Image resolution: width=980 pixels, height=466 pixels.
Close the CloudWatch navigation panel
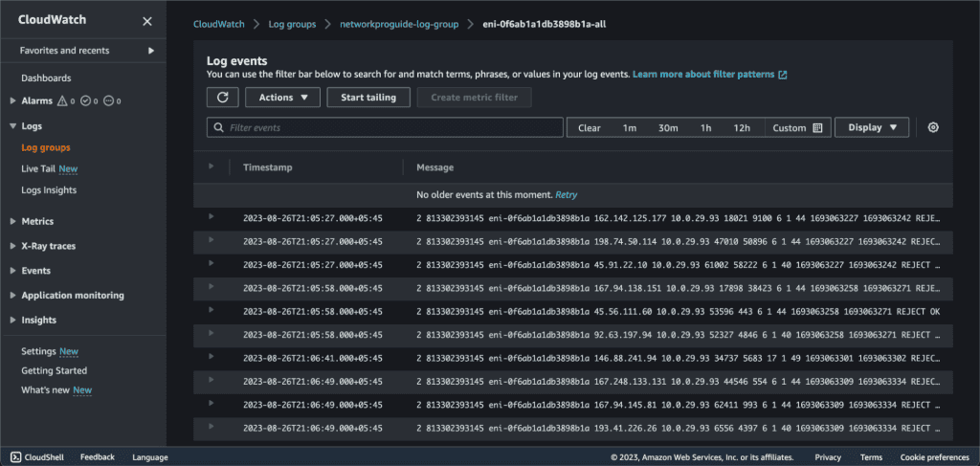pos(146,21)
